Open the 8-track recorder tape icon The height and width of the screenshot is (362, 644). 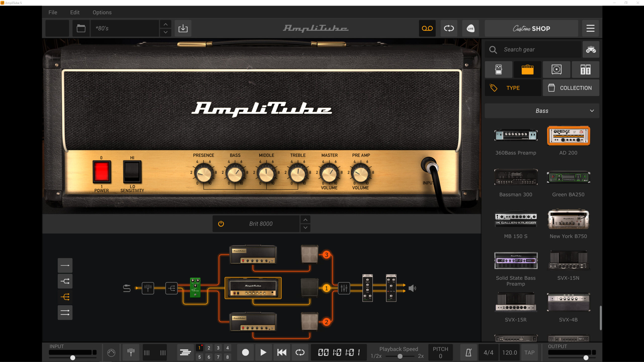click(x=427, y=28)
